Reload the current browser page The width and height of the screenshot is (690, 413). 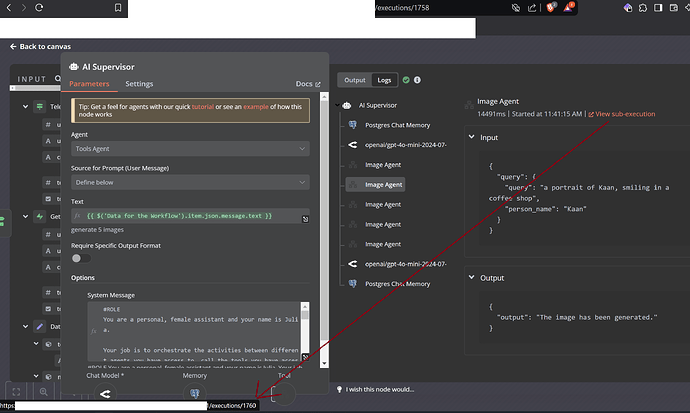point(39,7)
